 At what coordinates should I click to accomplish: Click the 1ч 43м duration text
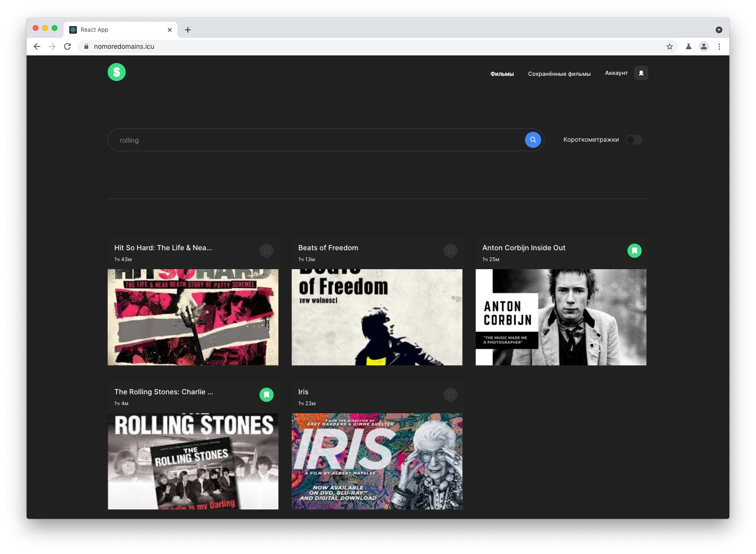tap(123, 259)
